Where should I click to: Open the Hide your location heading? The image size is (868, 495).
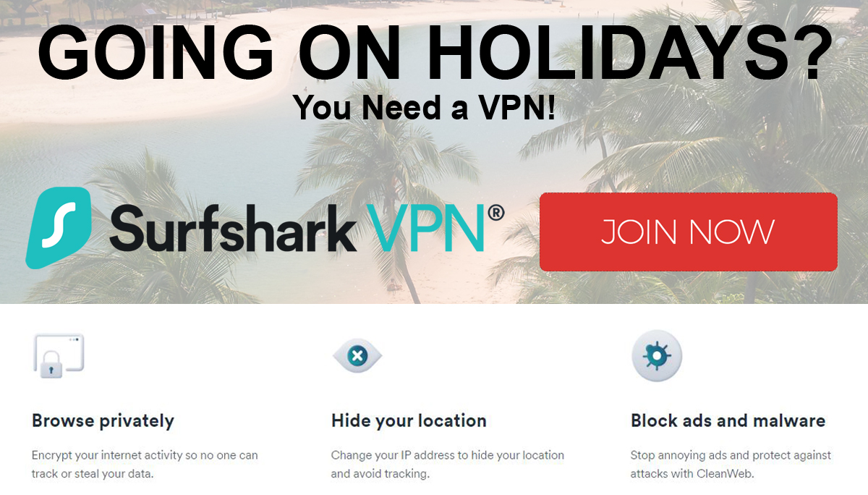[409, 420]
